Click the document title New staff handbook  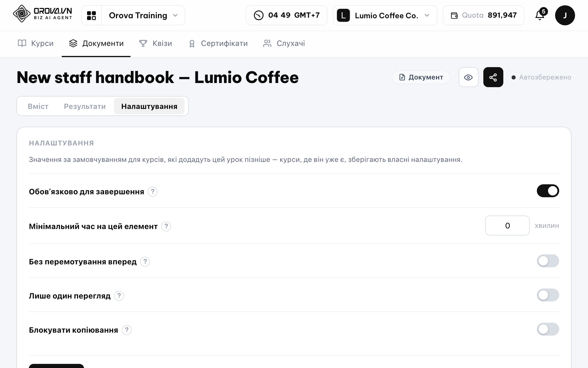pos(158,77)
